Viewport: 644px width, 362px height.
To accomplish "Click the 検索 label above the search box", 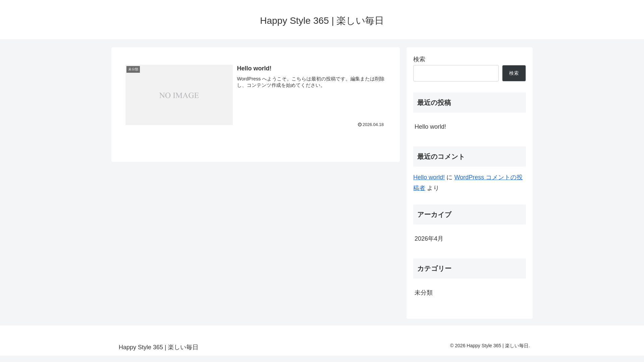I will tap(419, 59).
